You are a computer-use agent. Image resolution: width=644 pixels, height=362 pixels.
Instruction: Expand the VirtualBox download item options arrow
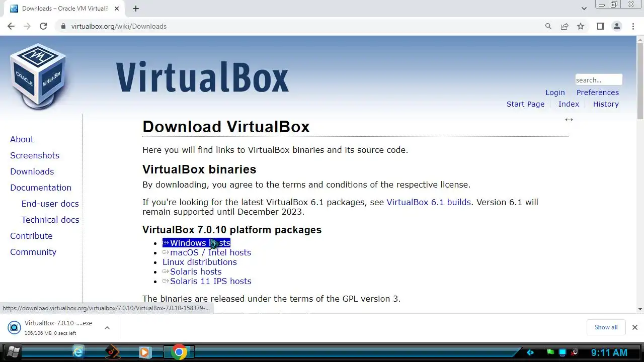click(x=107, y=328)
